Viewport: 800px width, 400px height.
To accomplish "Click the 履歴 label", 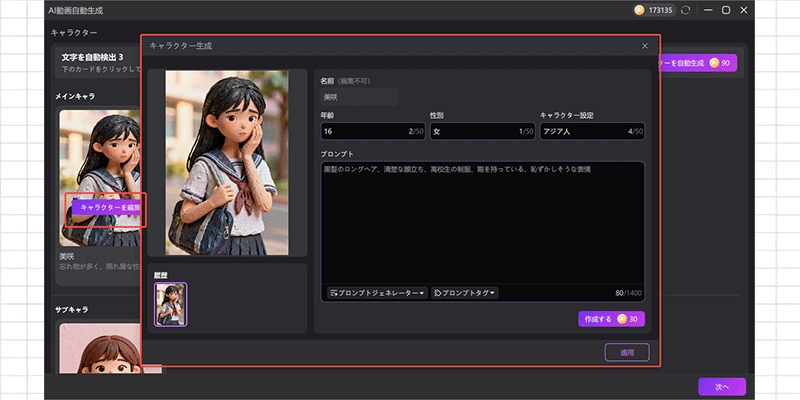I will 161,275.
